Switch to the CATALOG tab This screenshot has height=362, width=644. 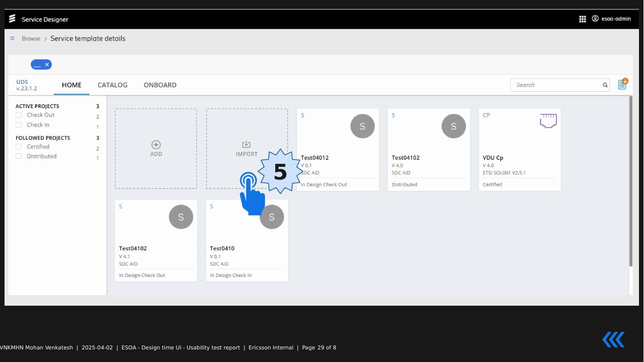click(x=113, y=85)
